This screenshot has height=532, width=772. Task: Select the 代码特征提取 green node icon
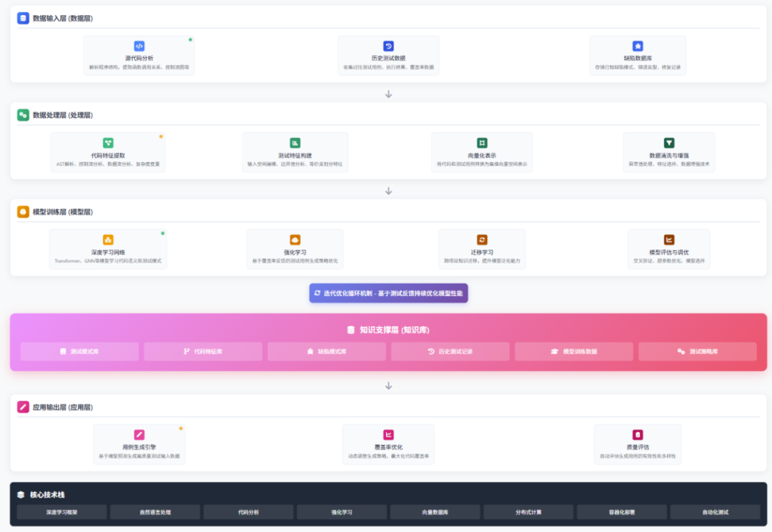[108, 143]
